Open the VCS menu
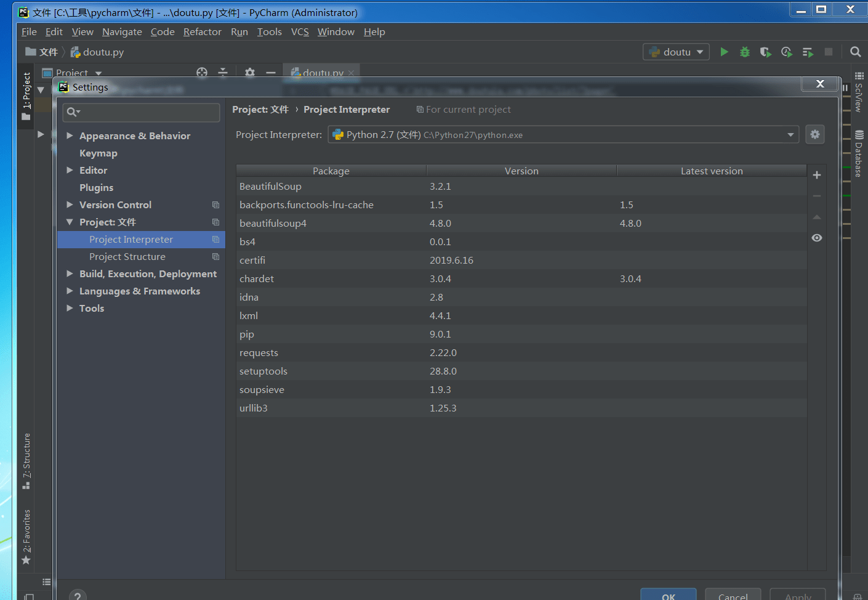 pos(300,32)
